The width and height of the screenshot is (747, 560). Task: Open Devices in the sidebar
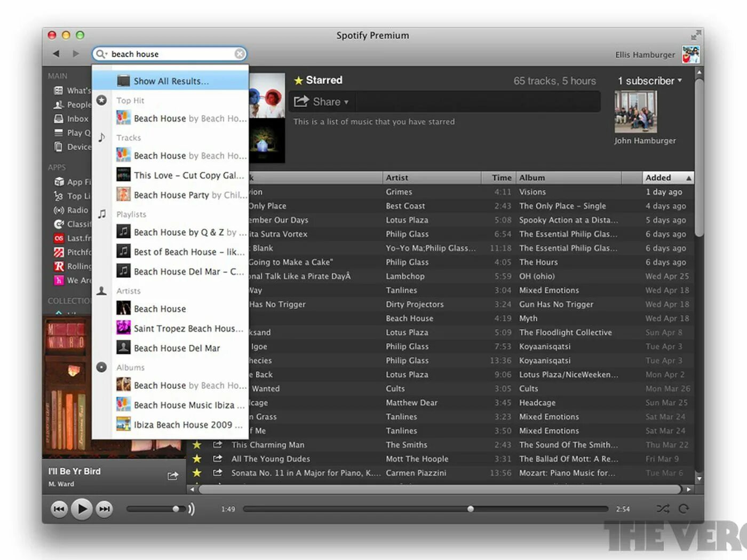click(72, 147)
